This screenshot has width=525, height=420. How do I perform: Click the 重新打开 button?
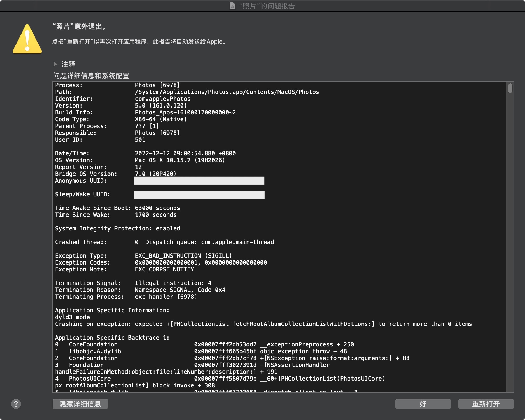tap(486, 404)
